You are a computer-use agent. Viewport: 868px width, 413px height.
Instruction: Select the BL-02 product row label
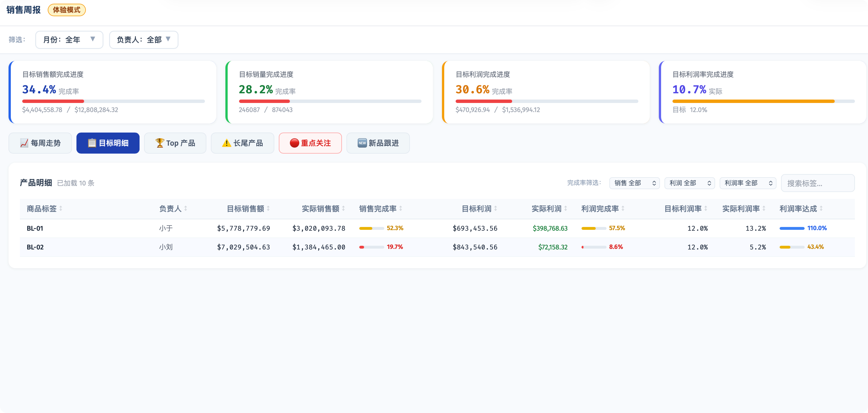coord(35,247)
